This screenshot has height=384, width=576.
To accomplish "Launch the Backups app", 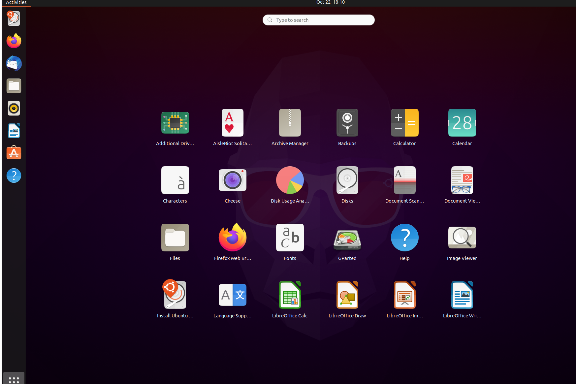I will click(347, 123).
